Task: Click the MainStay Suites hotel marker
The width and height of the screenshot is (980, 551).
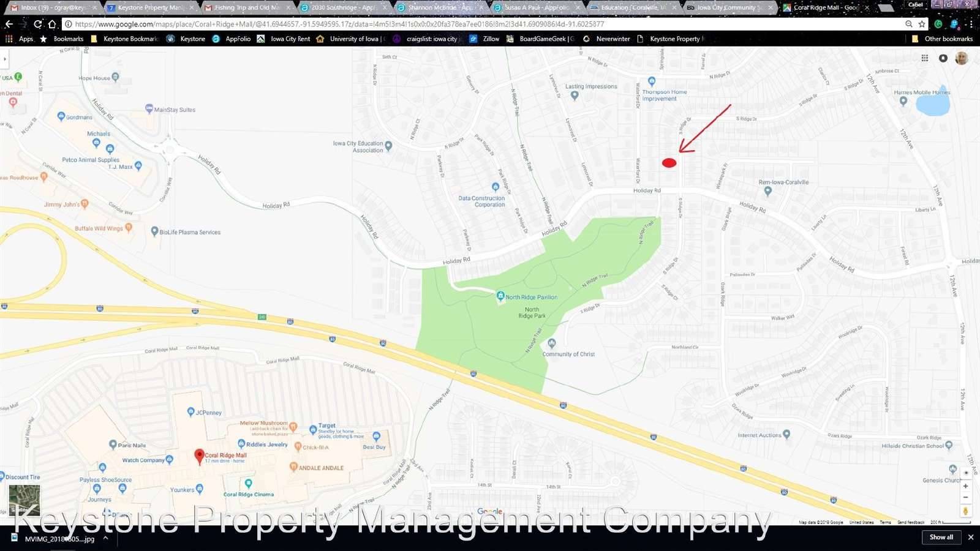Action: tap(149, 108)
